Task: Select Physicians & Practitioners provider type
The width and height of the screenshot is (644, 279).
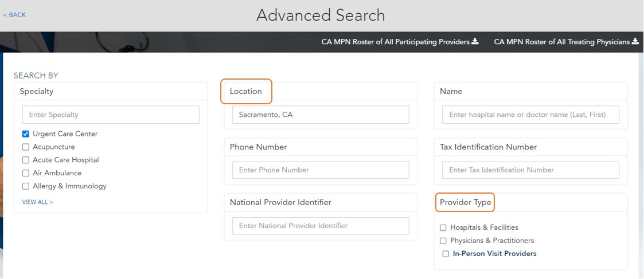Action: point(443,241)
